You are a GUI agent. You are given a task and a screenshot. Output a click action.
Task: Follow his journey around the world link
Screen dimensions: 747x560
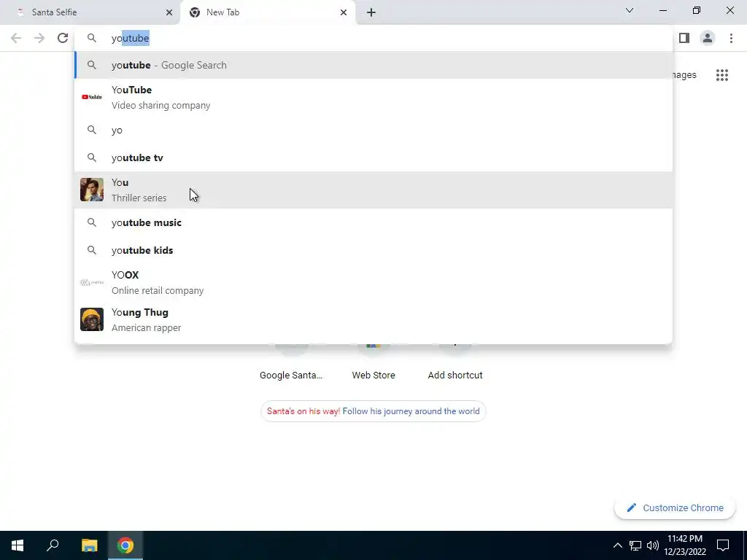pyautogui.click(x=411, y=411)
